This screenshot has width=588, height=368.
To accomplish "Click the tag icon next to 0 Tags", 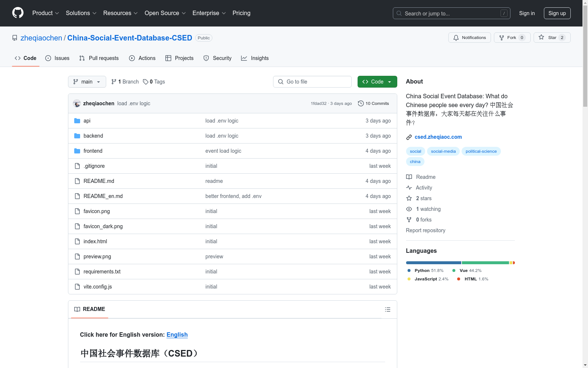I will coord(146,82).
